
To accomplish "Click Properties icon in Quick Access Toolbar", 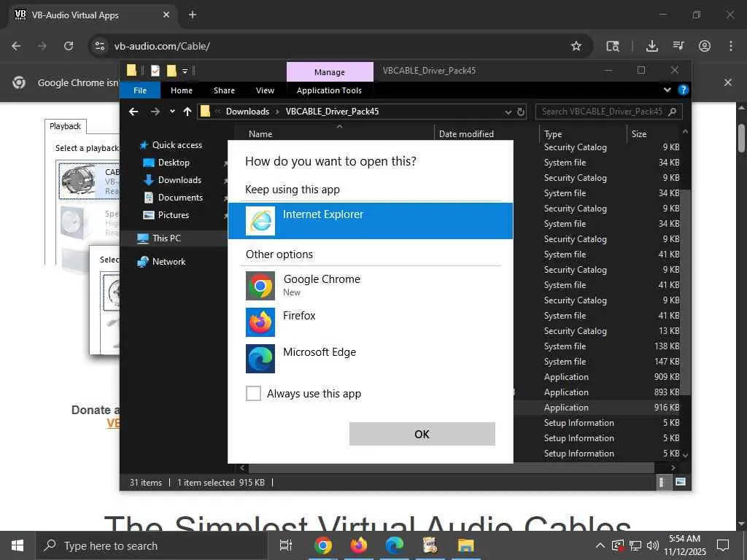I will pos(155,71).
